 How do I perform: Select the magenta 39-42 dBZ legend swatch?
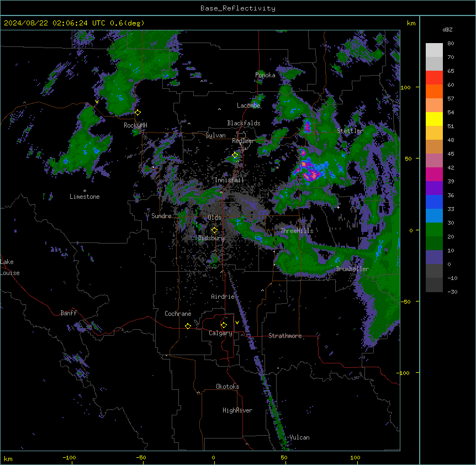(434, 174)
